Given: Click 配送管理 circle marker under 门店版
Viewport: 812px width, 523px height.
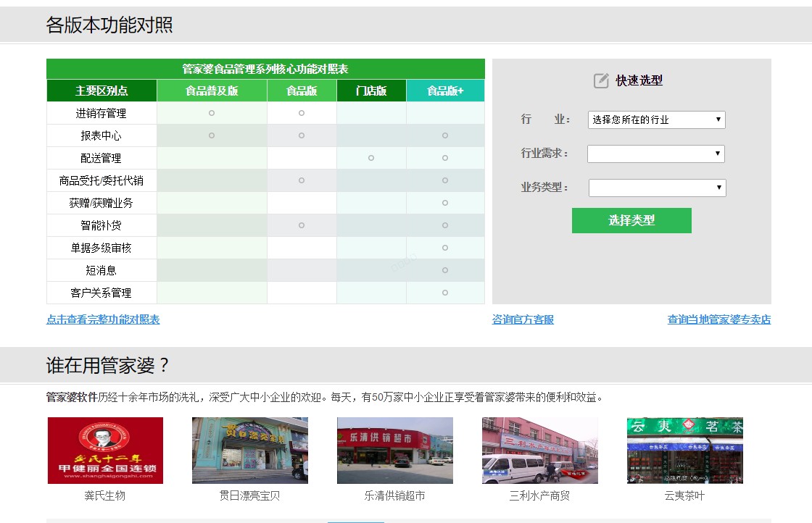Looking at the screenshot, I should 371,158.
